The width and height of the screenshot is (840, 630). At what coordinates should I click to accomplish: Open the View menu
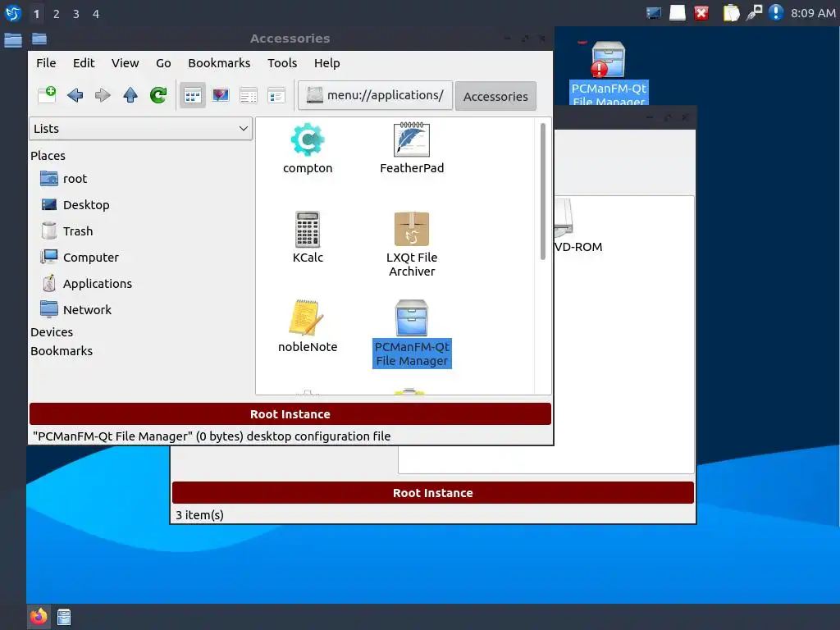(x=126, y=62)
